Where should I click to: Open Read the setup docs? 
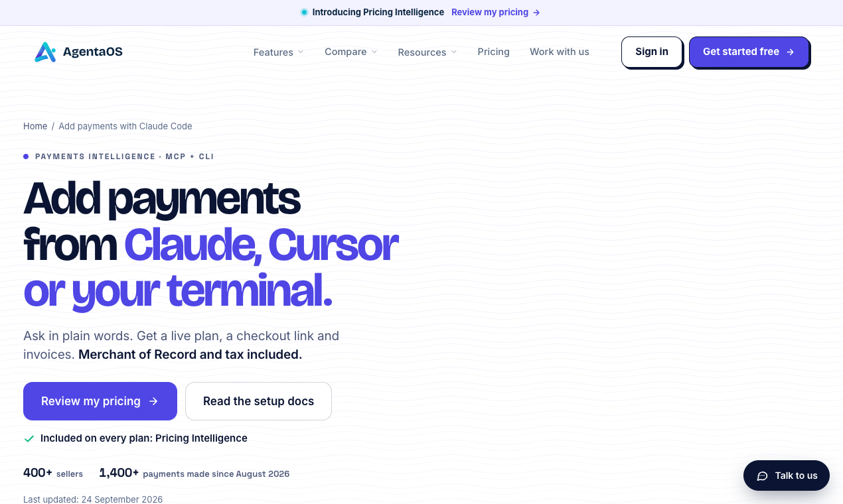point(258,401)
